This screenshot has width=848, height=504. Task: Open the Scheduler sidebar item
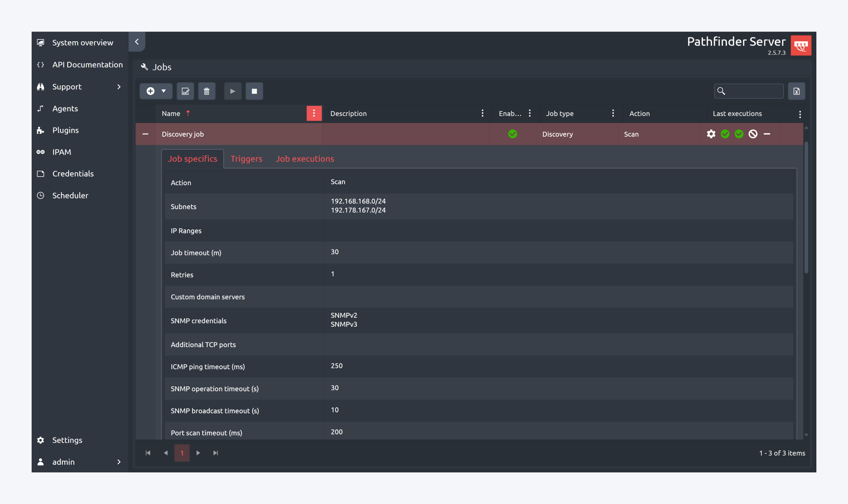70,196
